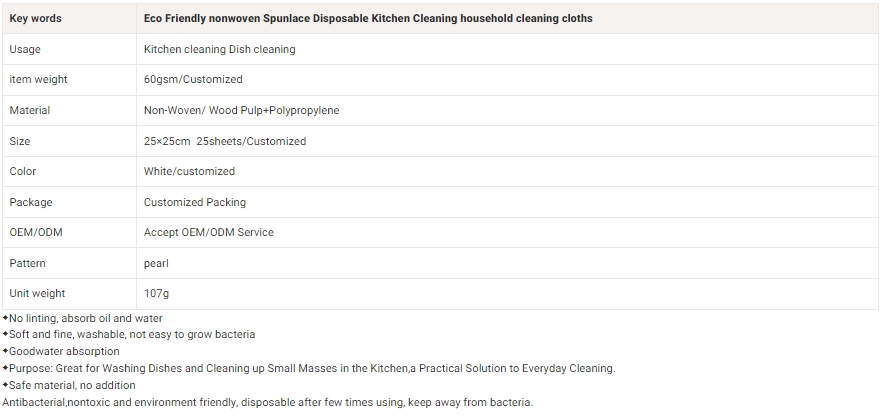Select "Kitchen cleaning Dish cleaning" value
The width and height of the screenshot is (881, 420).
click(x=219, y=49)
